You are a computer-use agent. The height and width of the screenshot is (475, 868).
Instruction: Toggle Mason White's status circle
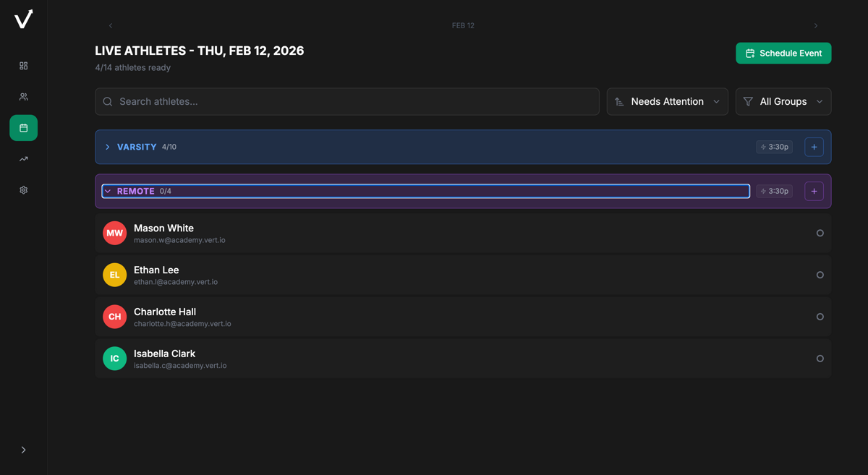coord(820,233)
